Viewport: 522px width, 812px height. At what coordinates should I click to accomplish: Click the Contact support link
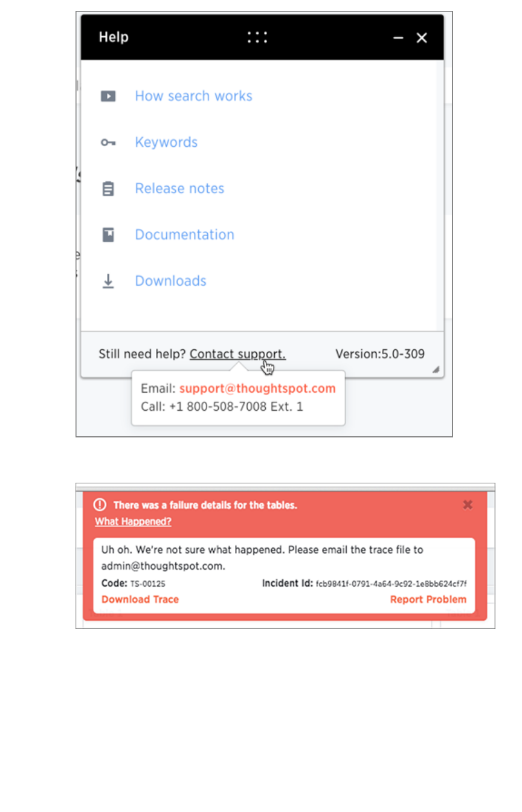[x=237, y=354]
